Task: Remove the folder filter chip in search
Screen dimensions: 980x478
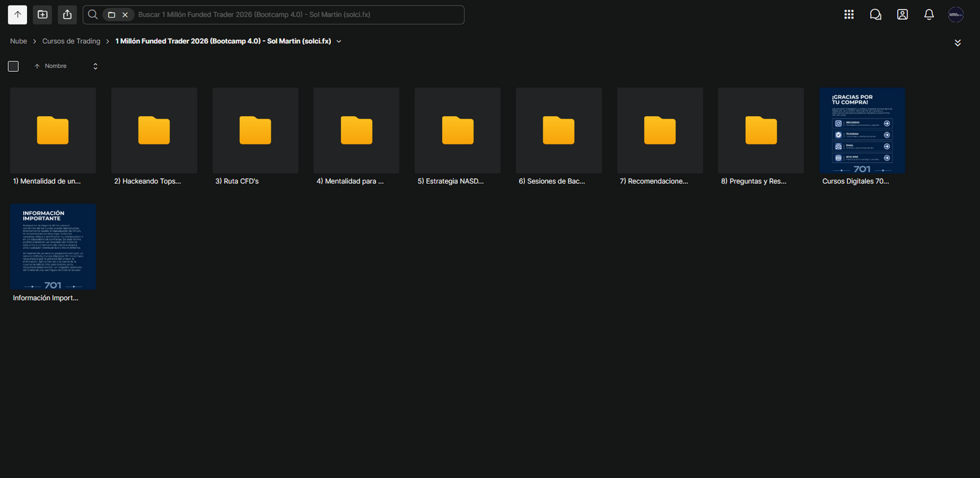Action: pyautogui.click(x=125, y=15)
